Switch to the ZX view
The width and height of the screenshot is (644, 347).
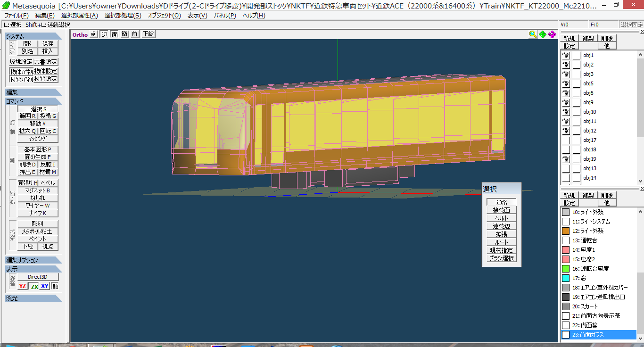(x=34, y=286)
